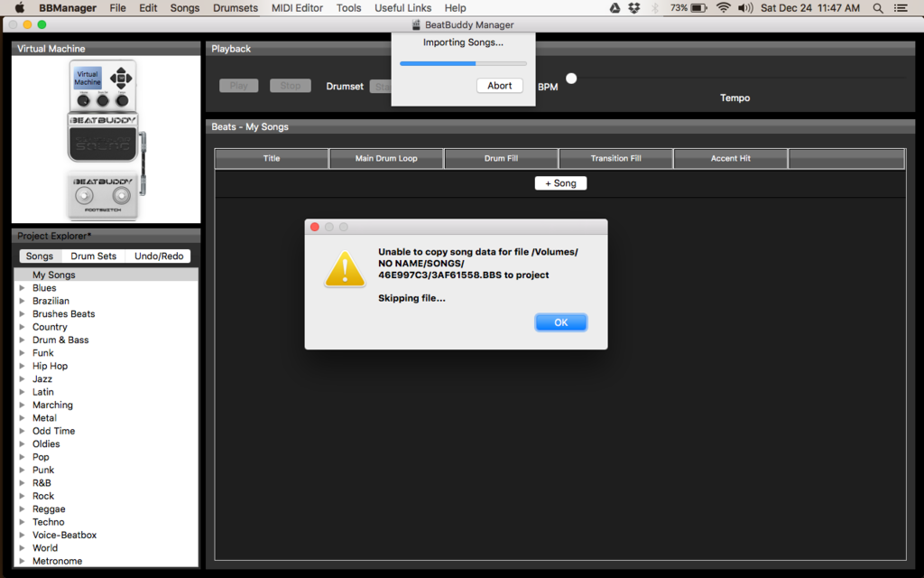
Task: Open the Edit menu
Action: (x=148, y=7)
